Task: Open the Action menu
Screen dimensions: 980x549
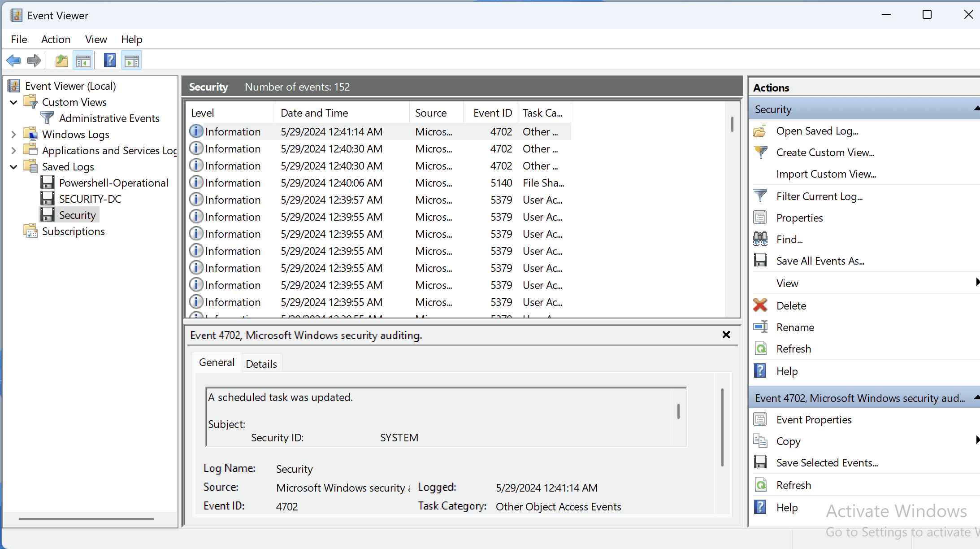Action: tap(56, 39)
